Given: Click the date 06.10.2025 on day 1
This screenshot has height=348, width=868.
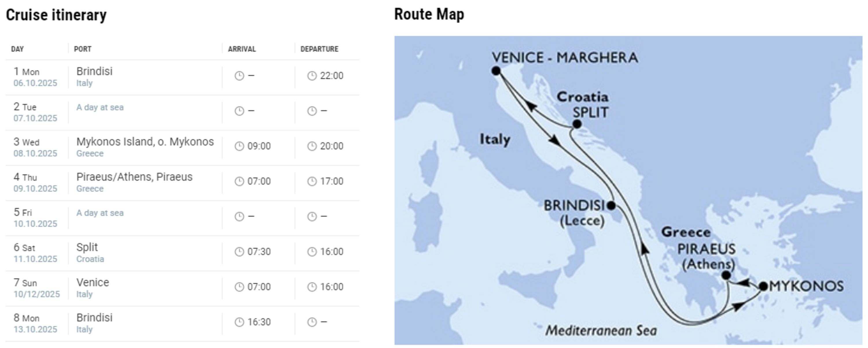Looking at the screenshot, I should (x=35, y=83).
